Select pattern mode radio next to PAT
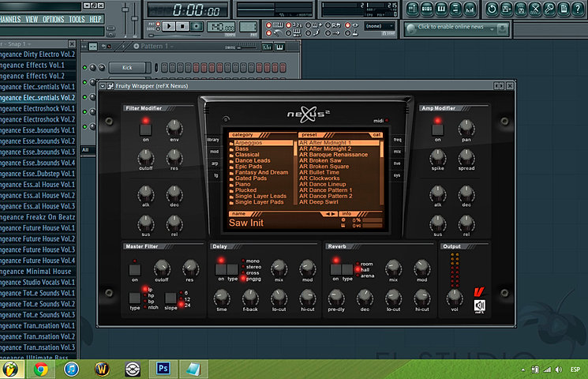588x379 pixels. pos(159,24)
